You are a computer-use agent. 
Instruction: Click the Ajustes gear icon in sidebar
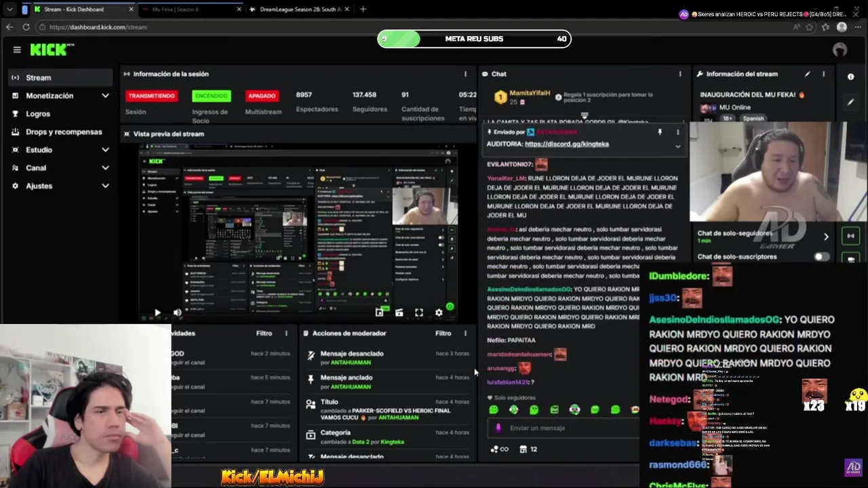[15, 186]
